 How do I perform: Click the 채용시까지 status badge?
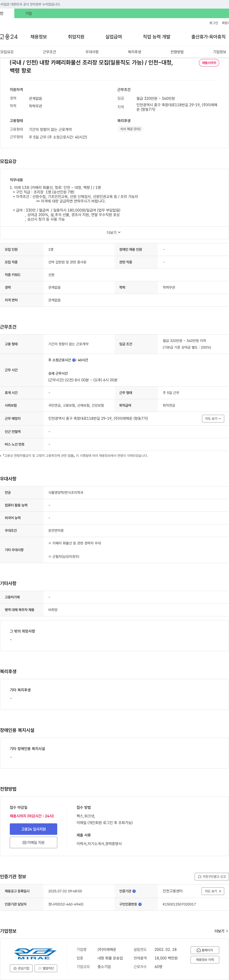pyautogui.click(x=209, y=63)
